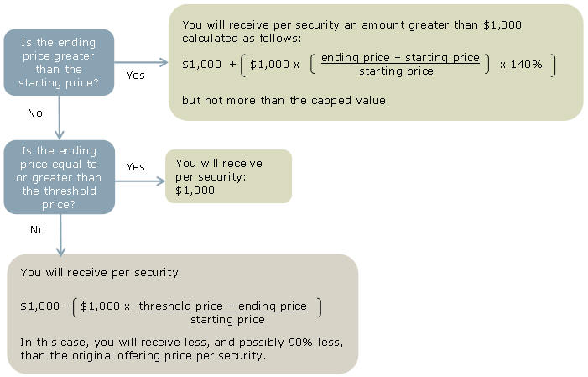Click the "starting price" denominator in the top formula
The image size is (588, 377).
click(396, 71)
